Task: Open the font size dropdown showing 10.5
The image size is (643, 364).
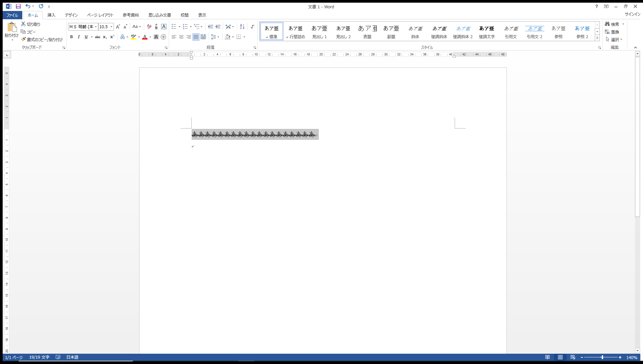Action: 112,27
